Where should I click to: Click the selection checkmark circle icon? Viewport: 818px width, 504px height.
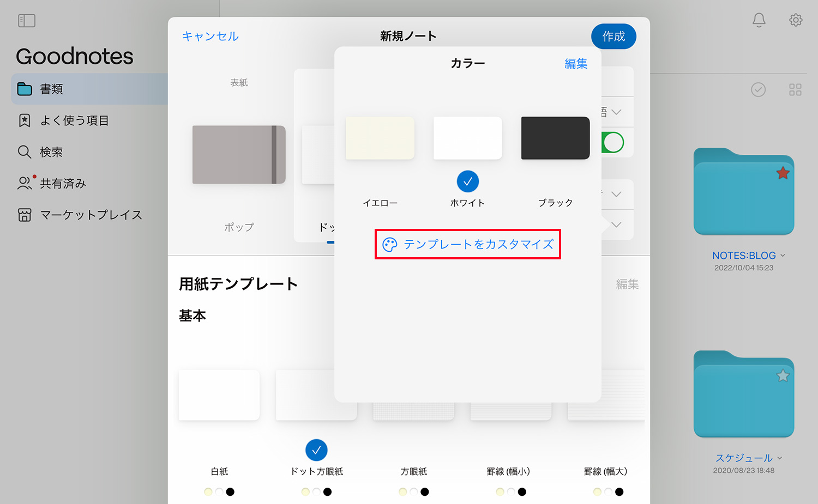(x=758, y=89)
